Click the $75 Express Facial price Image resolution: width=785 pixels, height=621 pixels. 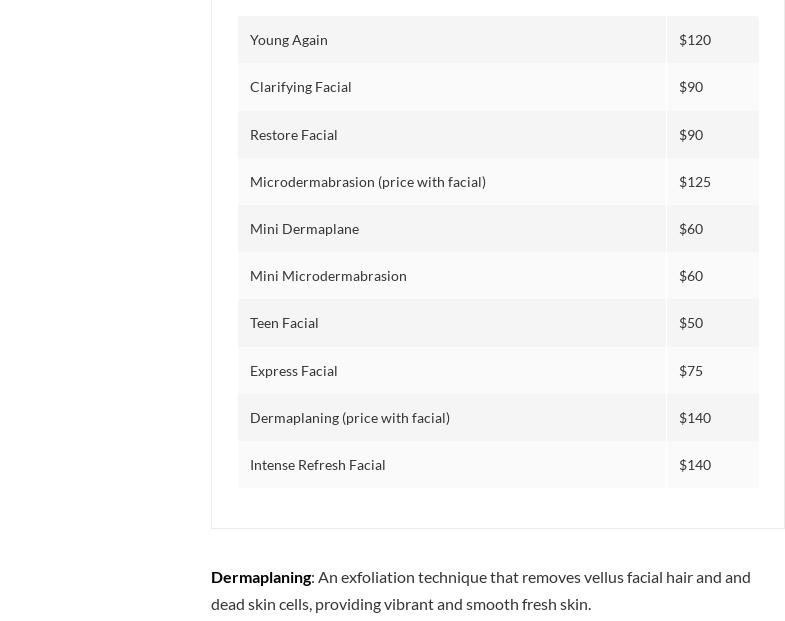[691, 371]
